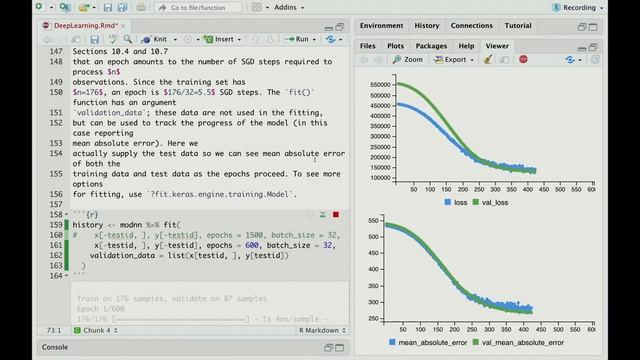640x360 pixels.
Task: Click the open file folder icon
Action: 84,7
